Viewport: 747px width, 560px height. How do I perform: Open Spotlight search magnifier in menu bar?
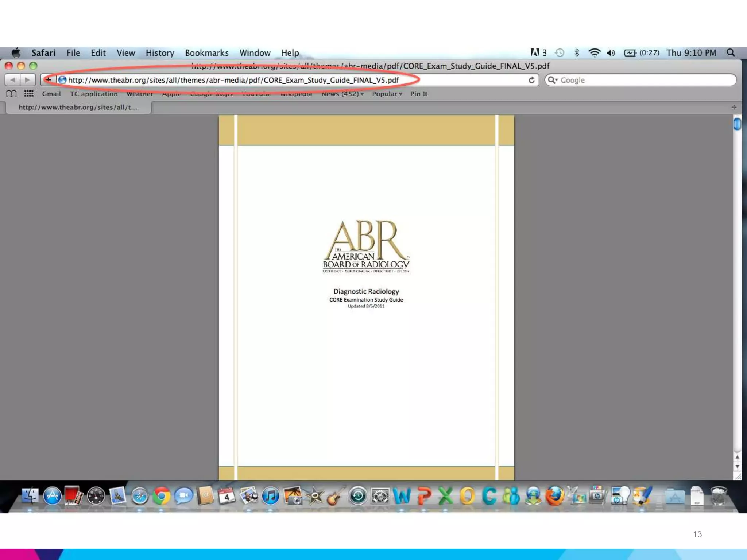click(x=731, y=53)
